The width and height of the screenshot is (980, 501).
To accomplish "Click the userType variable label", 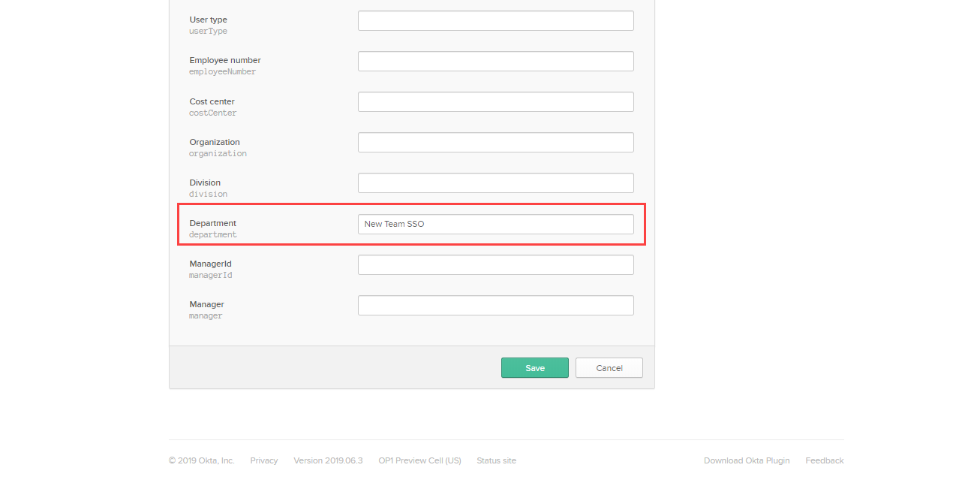I will (207, 31).
